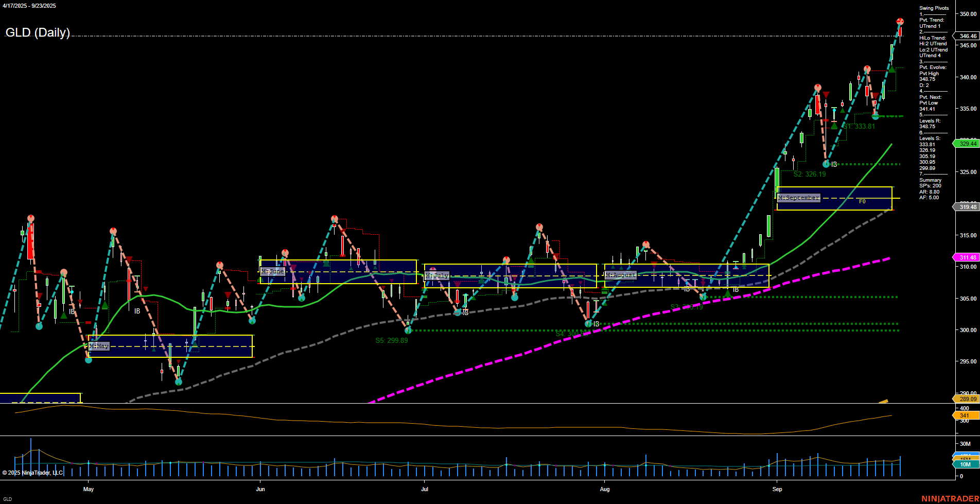980x504 pixels.
Task: Click the S2: 326.19 support level label
Action: pyautogui.click(x=810, y=174)
